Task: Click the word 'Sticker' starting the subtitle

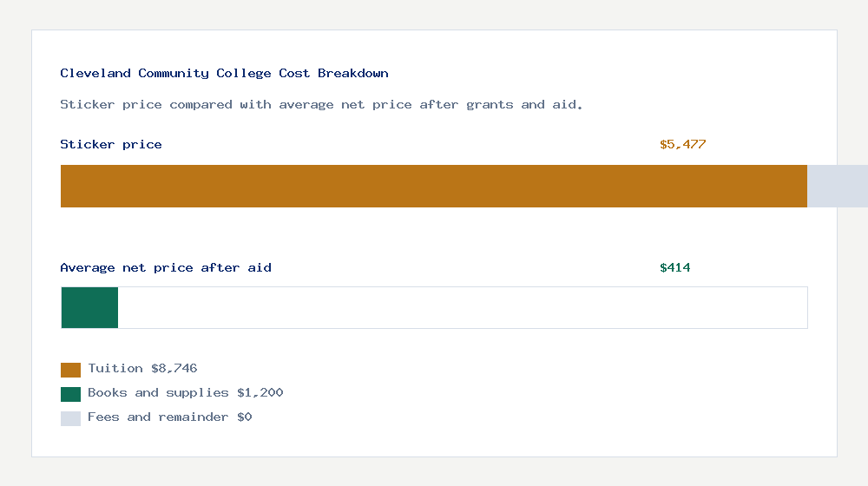Action: pyautogui.click(x=84, y=105)
